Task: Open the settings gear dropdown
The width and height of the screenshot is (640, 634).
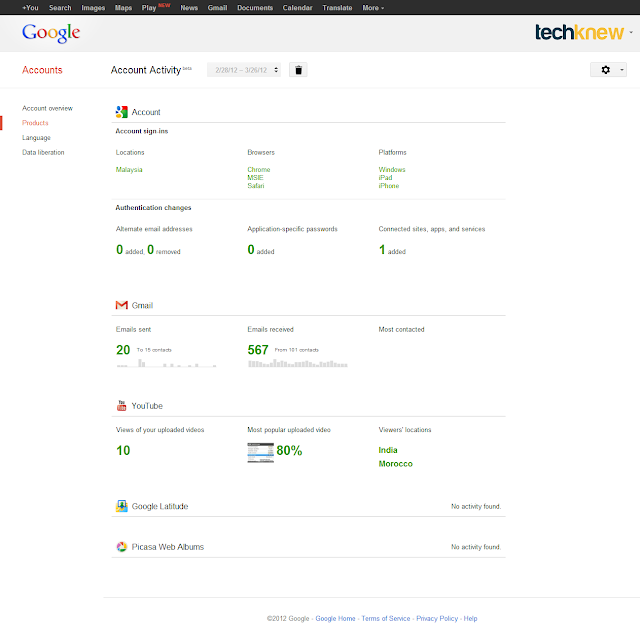Action: click(x=609, y=70)
